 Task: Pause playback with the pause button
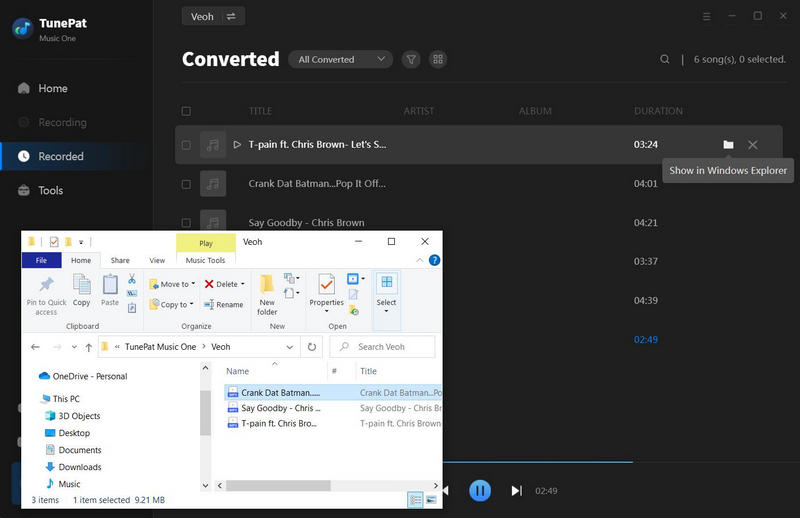[480, 491]
